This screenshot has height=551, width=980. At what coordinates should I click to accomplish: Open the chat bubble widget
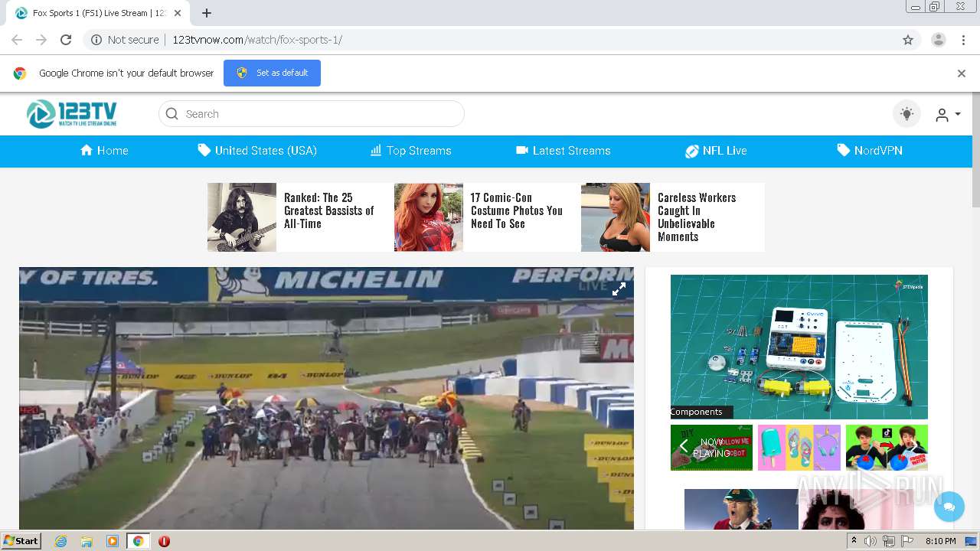(x=949, y=507)
